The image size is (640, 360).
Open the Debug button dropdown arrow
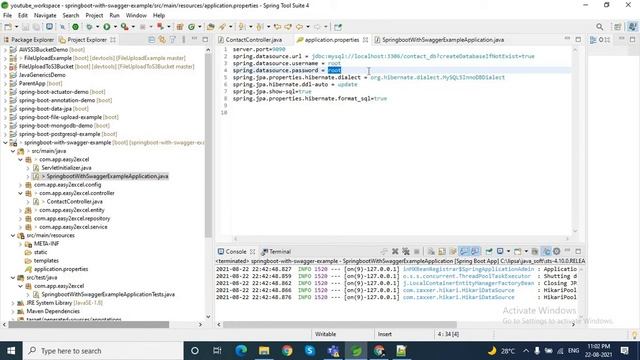pyautogui.click(x=98, y=27)
